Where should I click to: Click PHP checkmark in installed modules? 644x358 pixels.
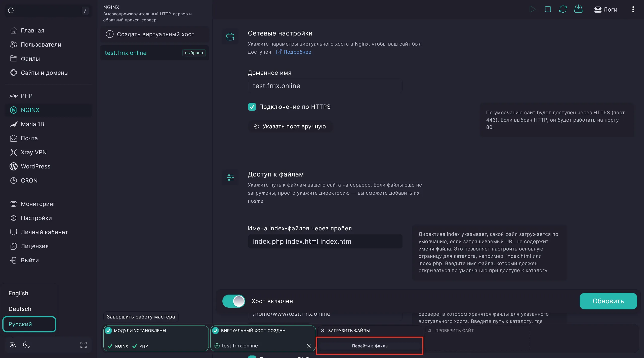[135, 346]
